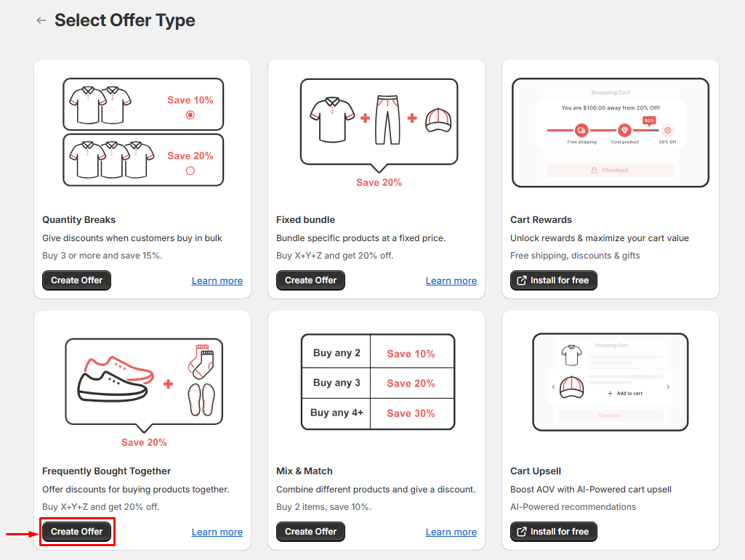Click the Mix & Match discount table illustration

378,382
